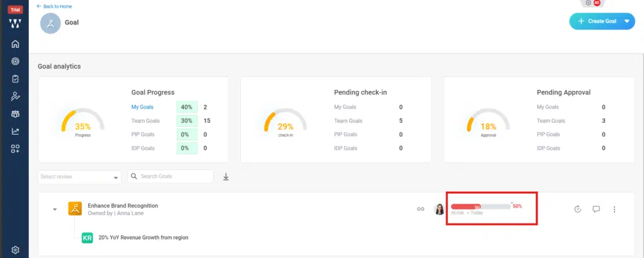This screenshot has width=644, height=258.
Task: Click the link alignment icon
Action: click(421, 209)
